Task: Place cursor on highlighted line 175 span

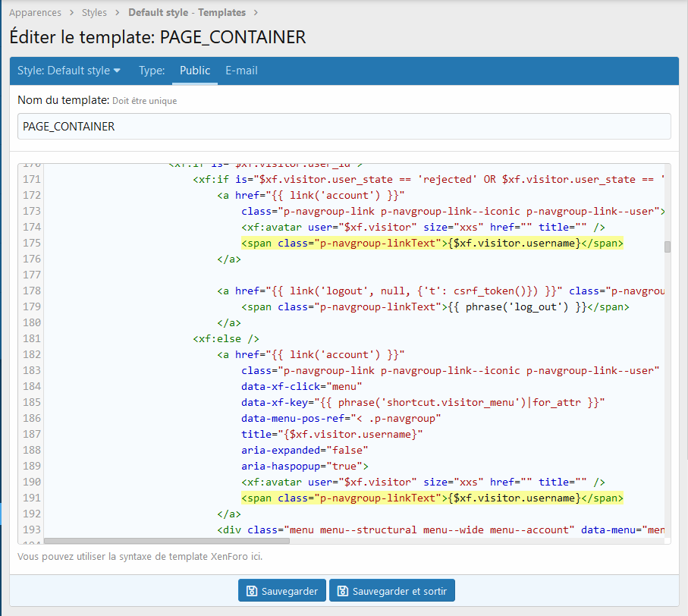Action: [x=432, y=243]
